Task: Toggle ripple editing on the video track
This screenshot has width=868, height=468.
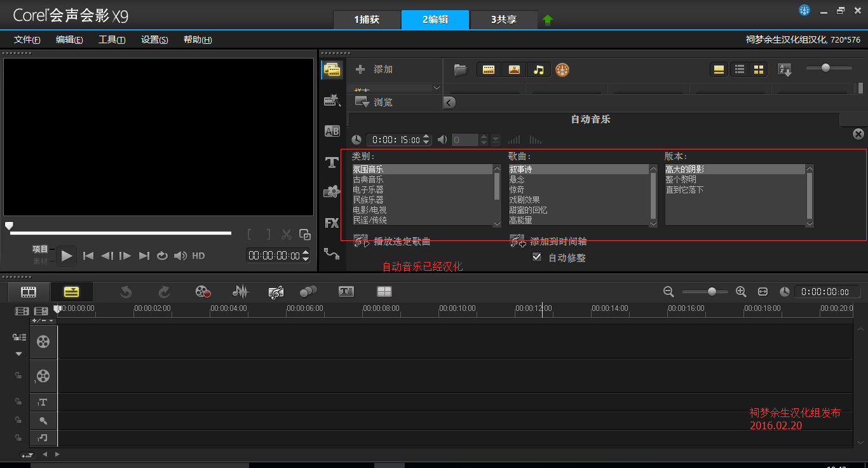Action: click(19, 337)
